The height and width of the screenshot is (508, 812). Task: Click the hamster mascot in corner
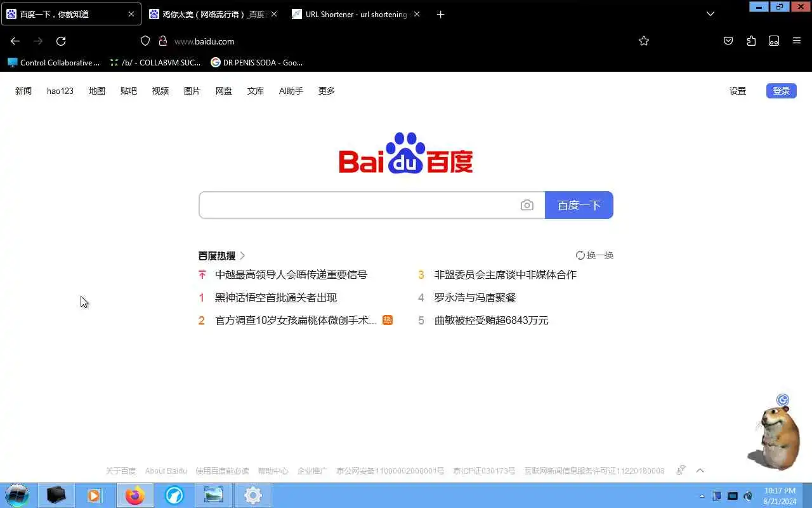(x=775, y=438)
